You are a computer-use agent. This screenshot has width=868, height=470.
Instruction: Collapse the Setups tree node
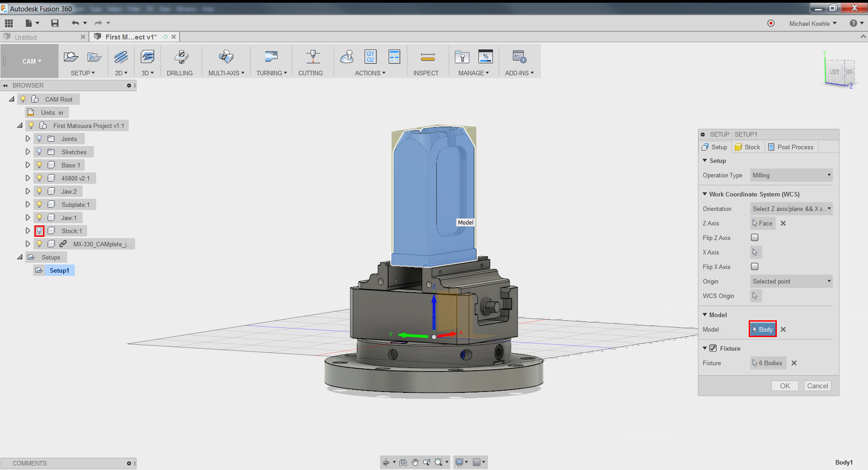pyautogui.click(x=20, y=257)
